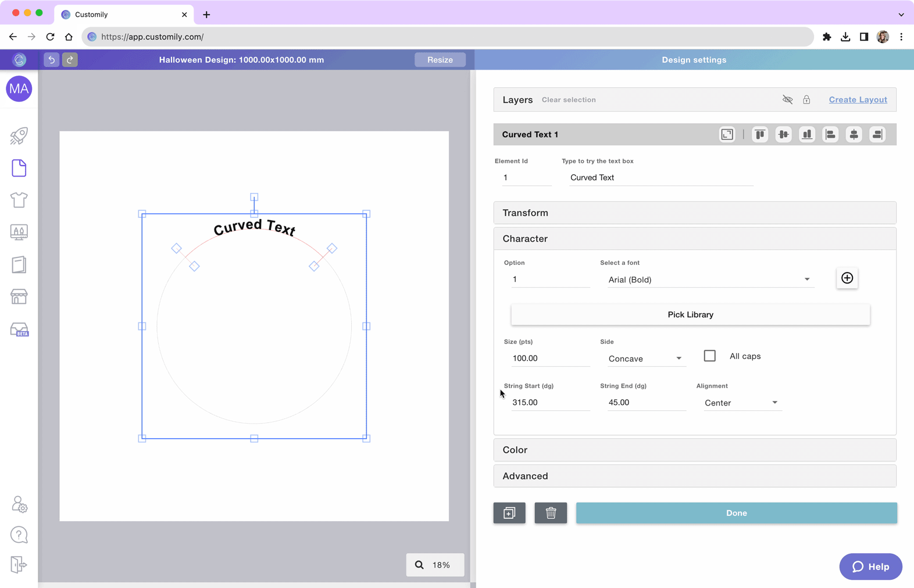Toggle the layer lock icon
This screenshot has height=588, width=914.
pyautogui.click(x=806, y=99)
